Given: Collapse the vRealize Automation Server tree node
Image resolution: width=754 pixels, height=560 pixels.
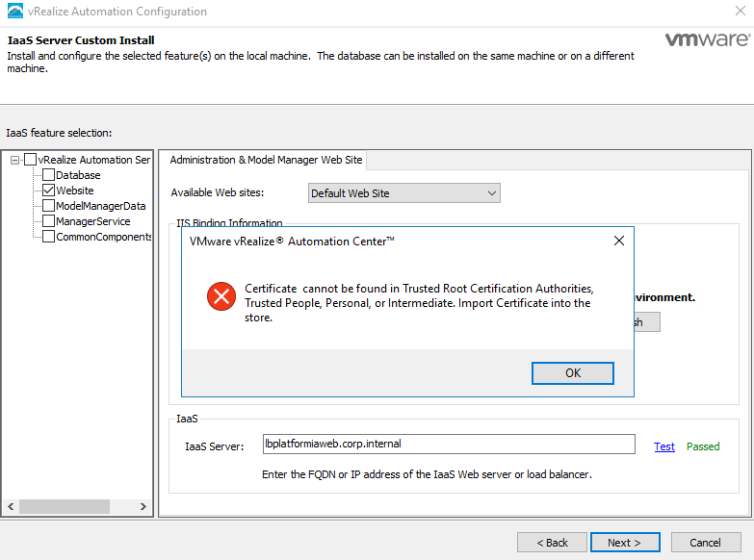Looking at the screenshot, I should click(14, 160).
